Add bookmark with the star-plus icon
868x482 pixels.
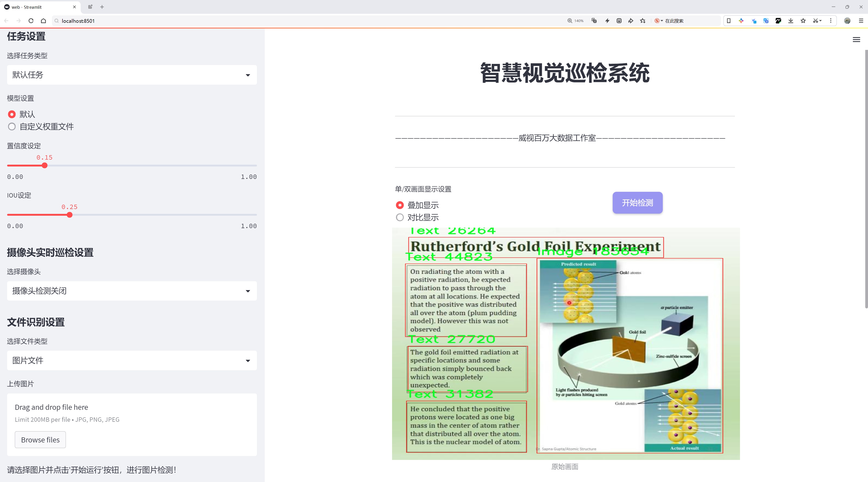643,20
